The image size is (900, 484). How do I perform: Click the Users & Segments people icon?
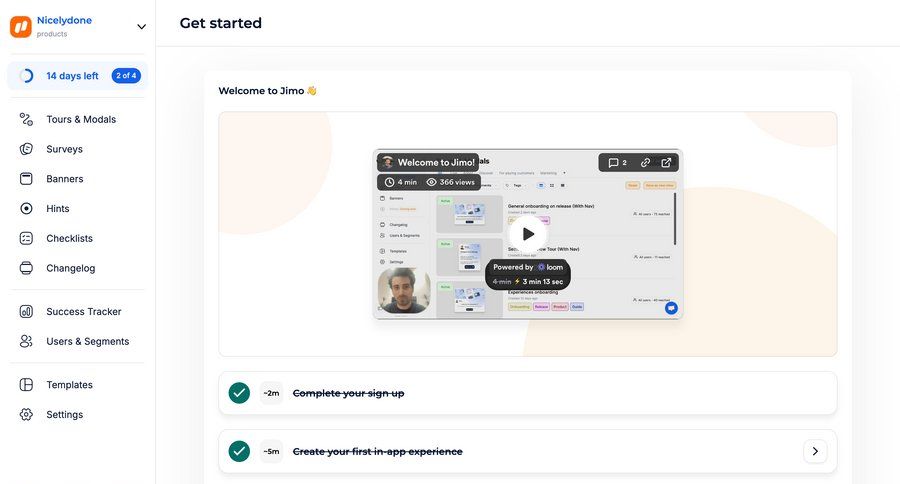(x=26, y=342)
